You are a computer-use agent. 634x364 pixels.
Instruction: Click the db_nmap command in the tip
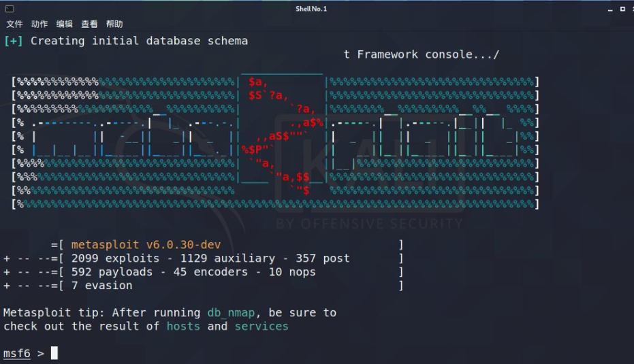click(x=231, y=313)
